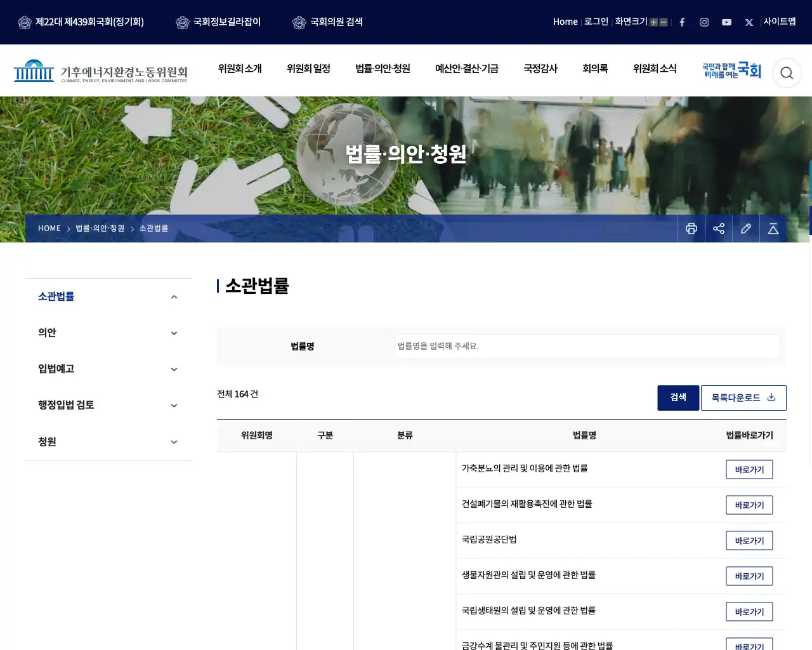Increase screen size with plus icon

click(x=653, y=22)
